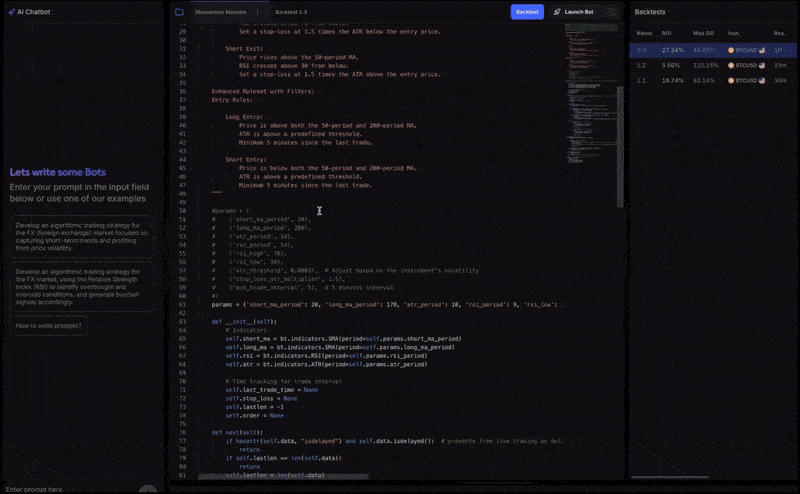800x494 pixels.
Task: Click the 'Lets write some Bots' heading
Action: click(x=58, y=172)
